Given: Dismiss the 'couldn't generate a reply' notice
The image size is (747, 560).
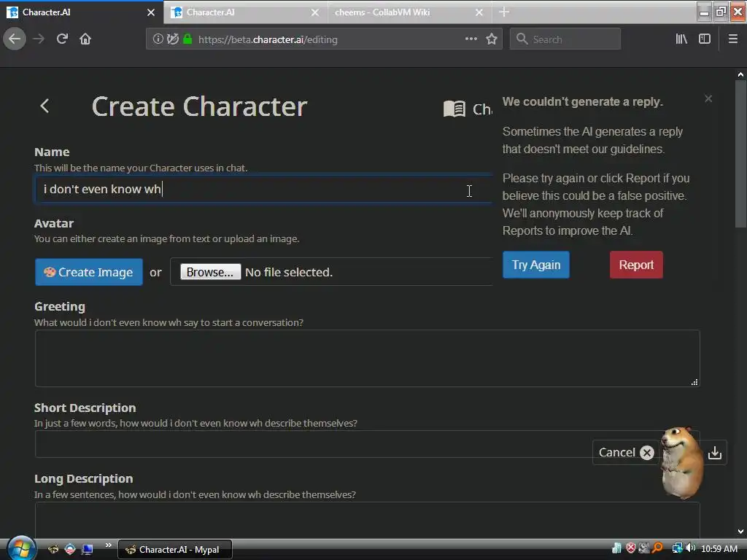Looking at the screenshot, I should (708, 98).
